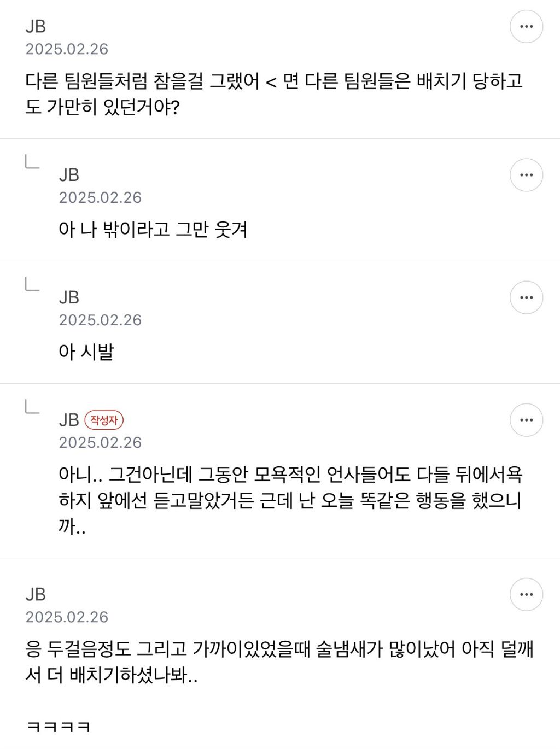
Task: Open more options on the 작성자 reply
Action: point(526,420)
